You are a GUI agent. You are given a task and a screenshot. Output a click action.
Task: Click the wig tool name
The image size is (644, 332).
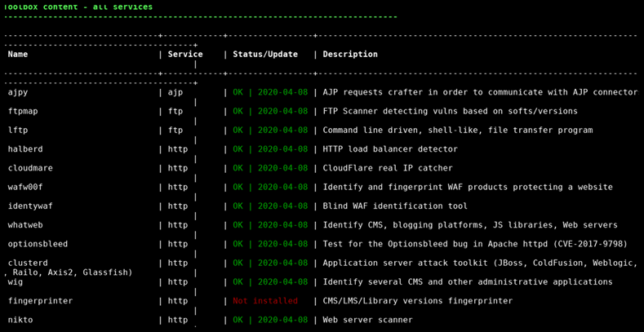[16, 282]
